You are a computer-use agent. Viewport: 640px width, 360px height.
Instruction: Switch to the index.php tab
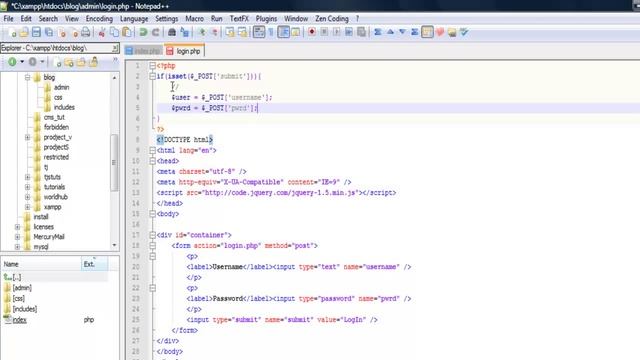point(143,51)
